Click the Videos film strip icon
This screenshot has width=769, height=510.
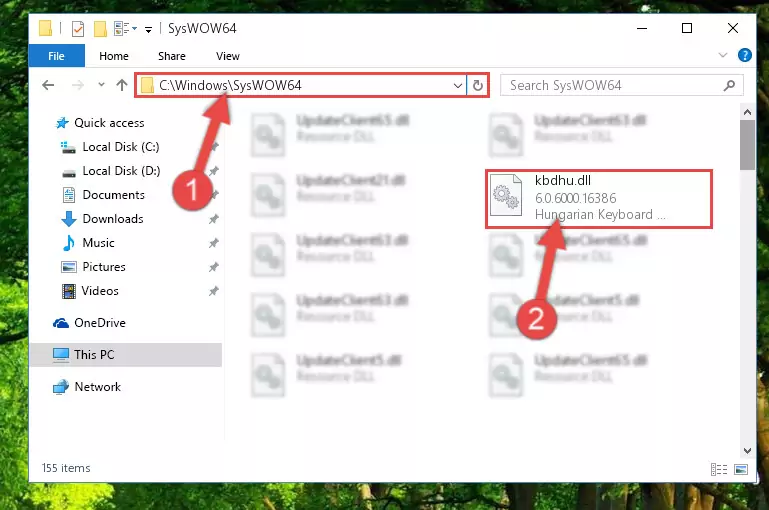coord(69,291)
